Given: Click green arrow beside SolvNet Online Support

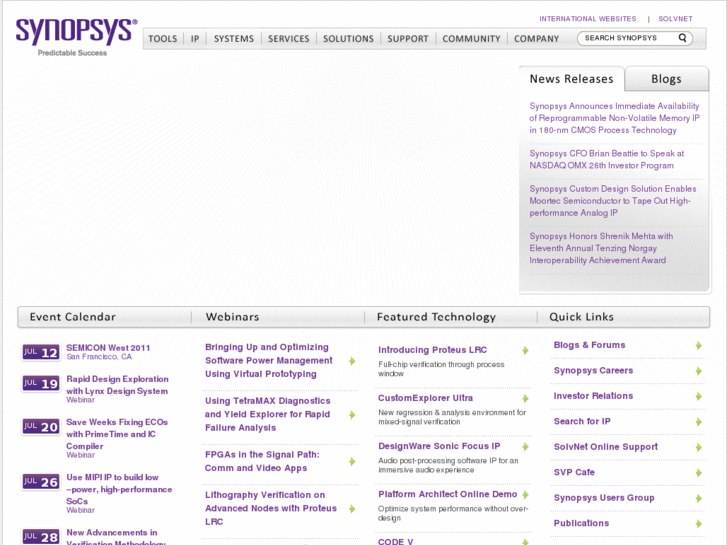Looking at the screenshot, I should (698, 448).
